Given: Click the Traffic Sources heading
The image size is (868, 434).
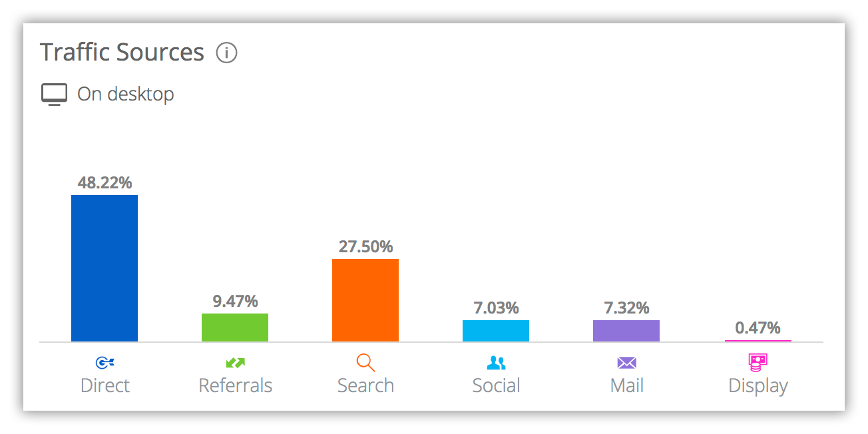Looking at the screenshot, I should tap(122, 53).
